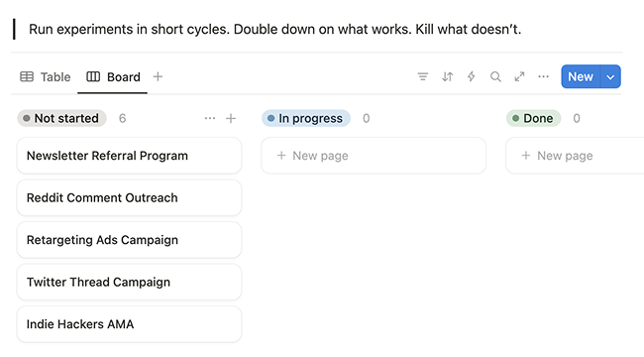Add New page under In progress

[x=374, y=156]
